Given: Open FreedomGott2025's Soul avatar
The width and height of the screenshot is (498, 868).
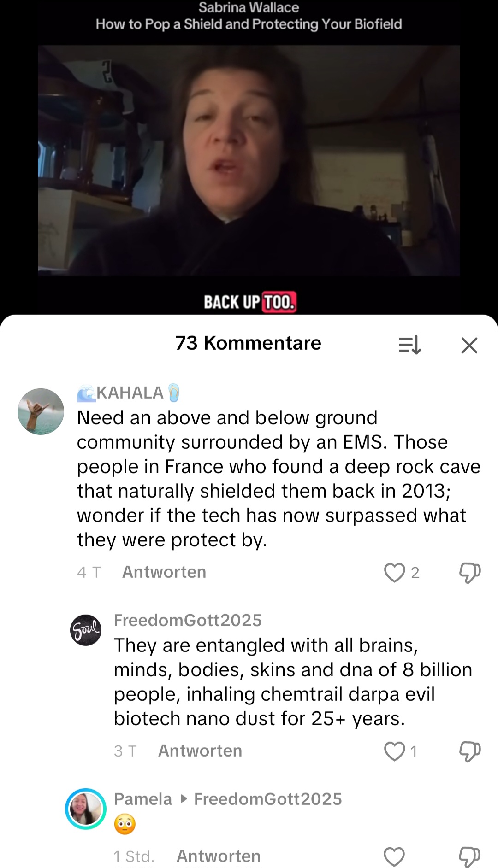Looking at the screenshot, I should (86, 630).
